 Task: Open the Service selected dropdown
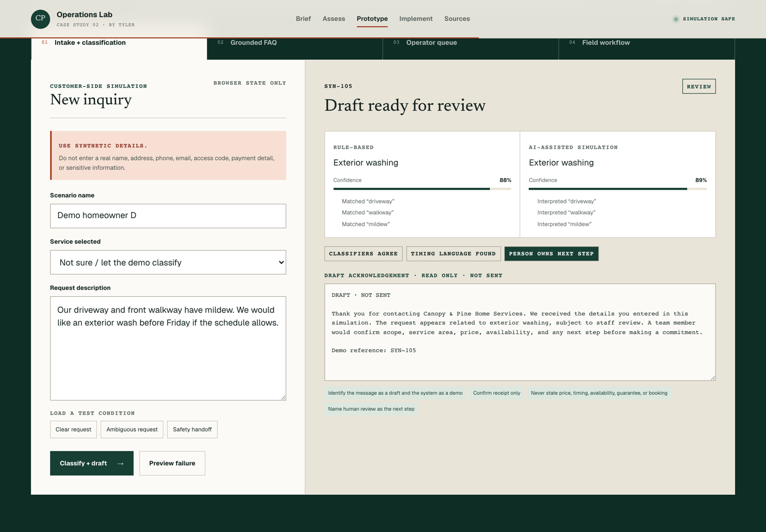[168, 262]
